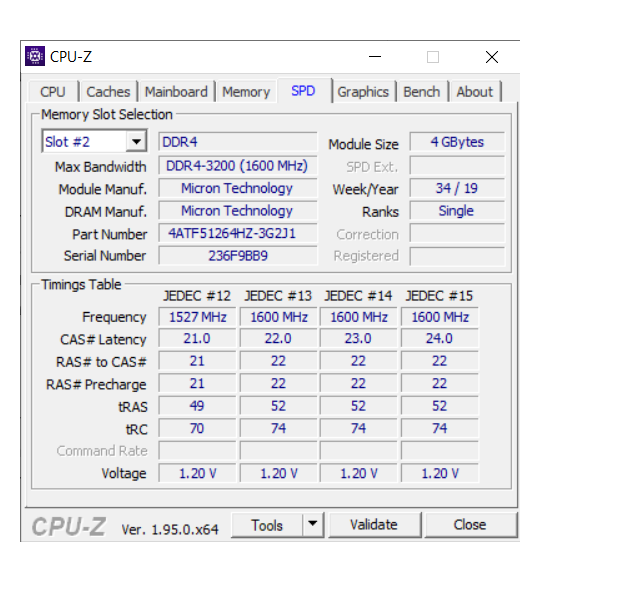Open the Mainboard tab
The width and height of the screenshot is (622, 590).
(176, 92)
